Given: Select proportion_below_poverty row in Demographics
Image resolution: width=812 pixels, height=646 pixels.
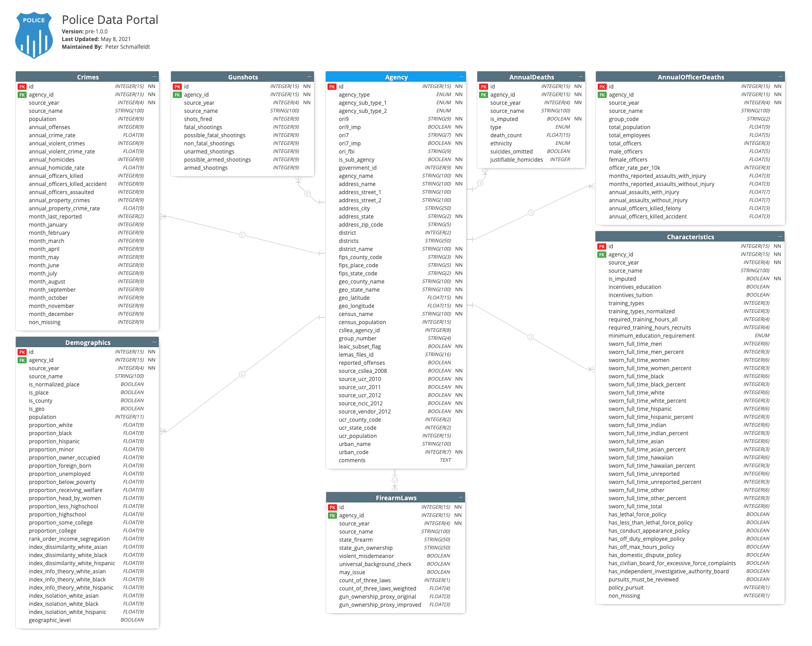Looking at the screenshot, I should [x=88, y=482].
